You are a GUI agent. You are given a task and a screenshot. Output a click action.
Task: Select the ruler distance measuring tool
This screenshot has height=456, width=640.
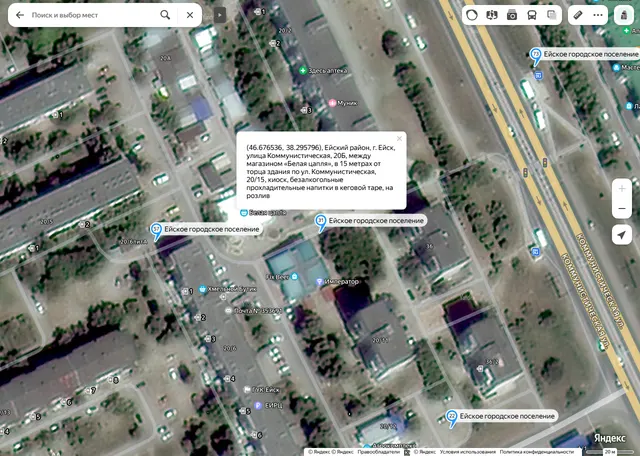tap(578, 15)
